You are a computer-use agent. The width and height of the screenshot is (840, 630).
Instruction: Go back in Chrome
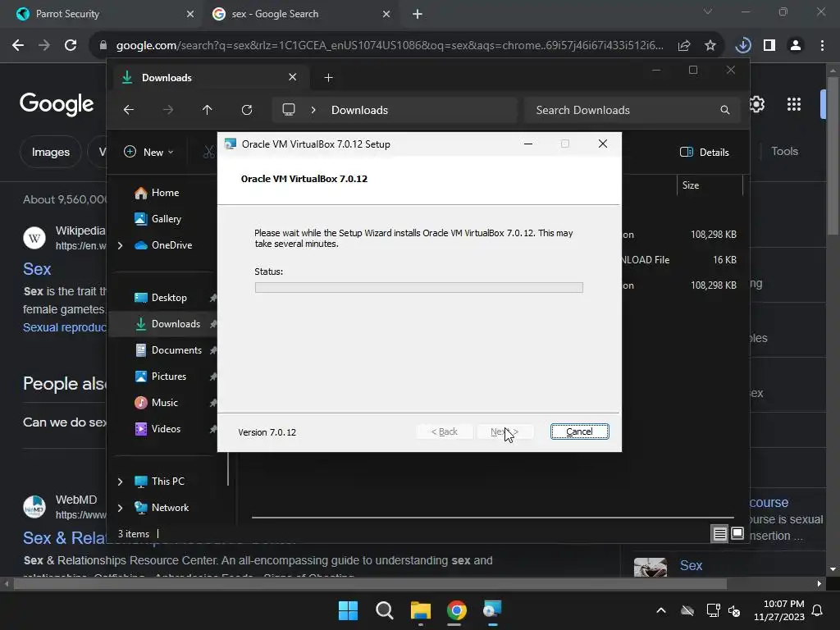tap(18, 46)
